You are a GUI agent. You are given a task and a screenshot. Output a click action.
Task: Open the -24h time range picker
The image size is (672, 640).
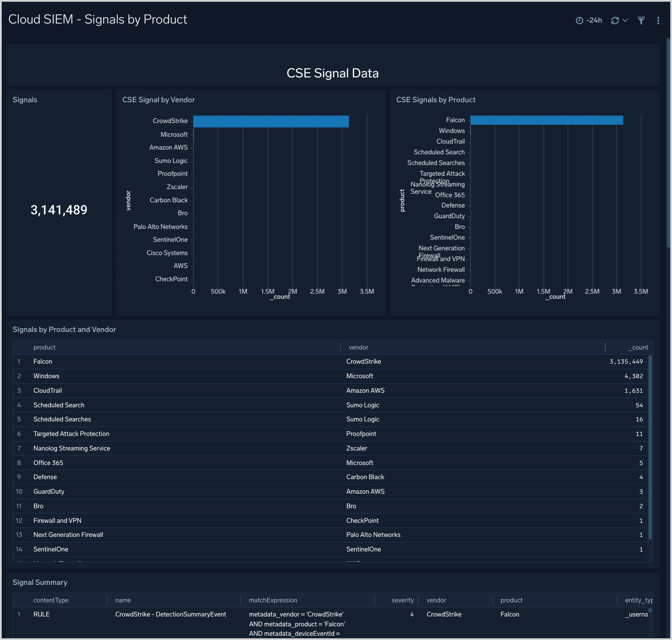594,21
